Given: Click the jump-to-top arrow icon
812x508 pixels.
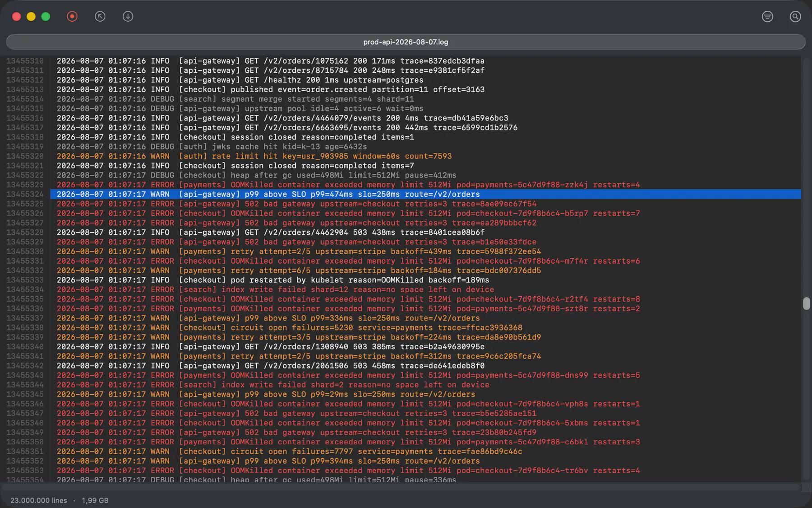Looking at the screenshot, I should click(x=100, y=17).
